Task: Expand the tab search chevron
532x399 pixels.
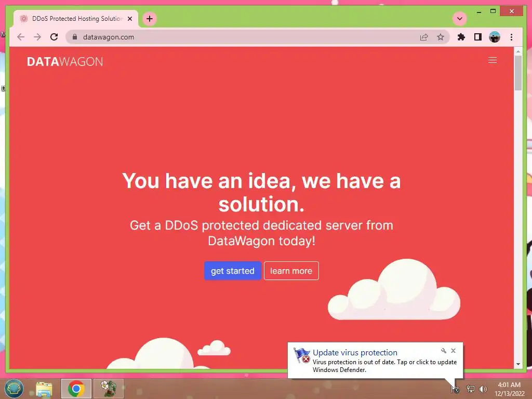Action: point(460,19)
